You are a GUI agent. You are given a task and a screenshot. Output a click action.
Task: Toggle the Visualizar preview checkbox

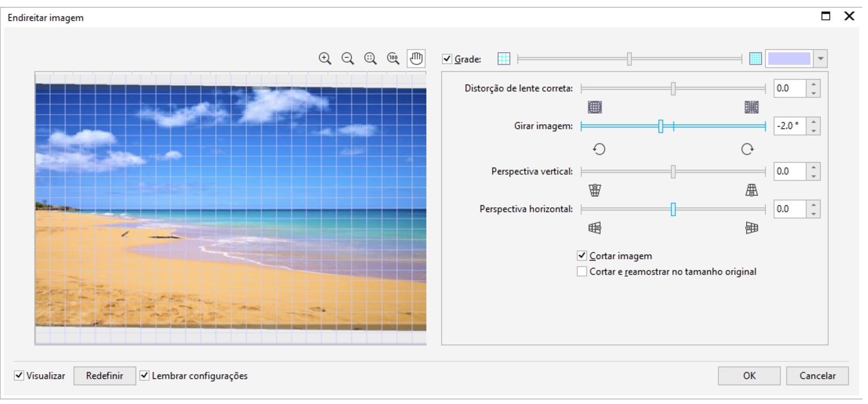pos(19,376)
